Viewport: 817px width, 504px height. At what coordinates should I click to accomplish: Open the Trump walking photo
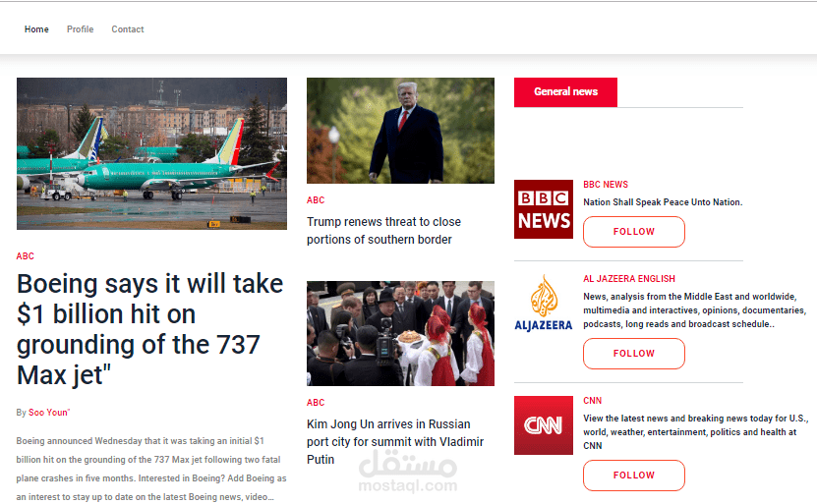[x=400, y=131]
